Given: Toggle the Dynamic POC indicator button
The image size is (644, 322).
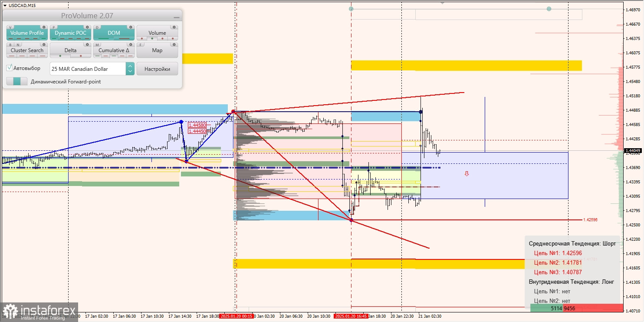Looking at the screenshot, I should 70,33.
